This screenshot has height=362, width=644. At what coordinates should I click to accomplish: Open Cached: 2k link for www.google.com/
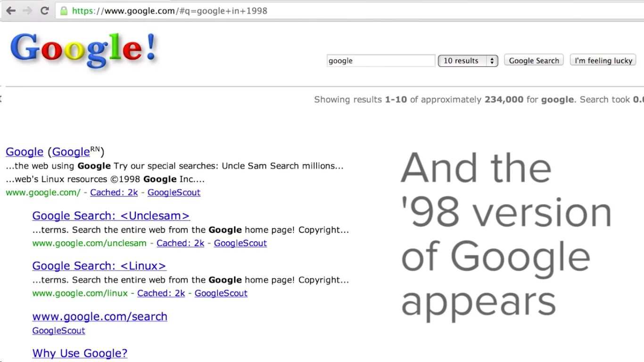coord(114,192)
